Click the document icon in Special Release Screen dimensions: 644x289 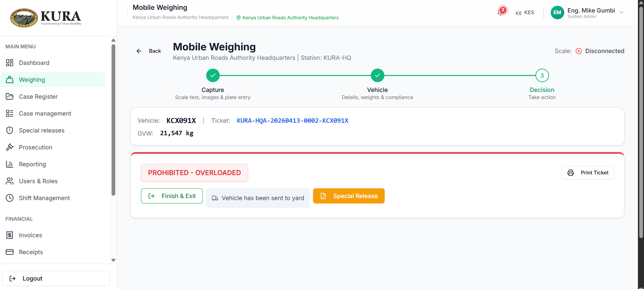tap(323, 196)
